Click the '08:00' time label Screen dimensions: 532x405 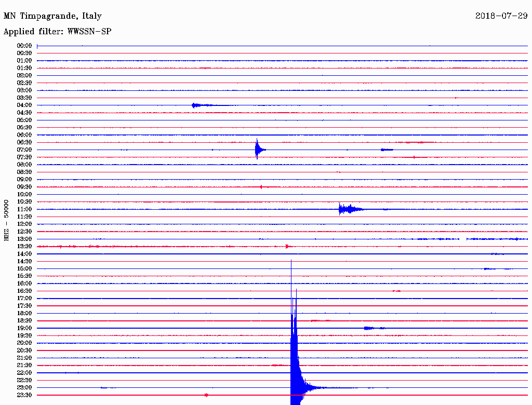tap(24, 165)
